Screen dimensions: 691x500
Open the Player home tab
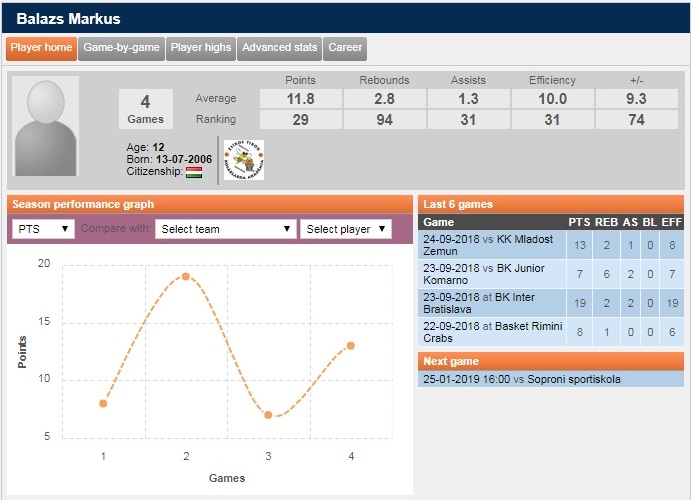tap(41, 48)
